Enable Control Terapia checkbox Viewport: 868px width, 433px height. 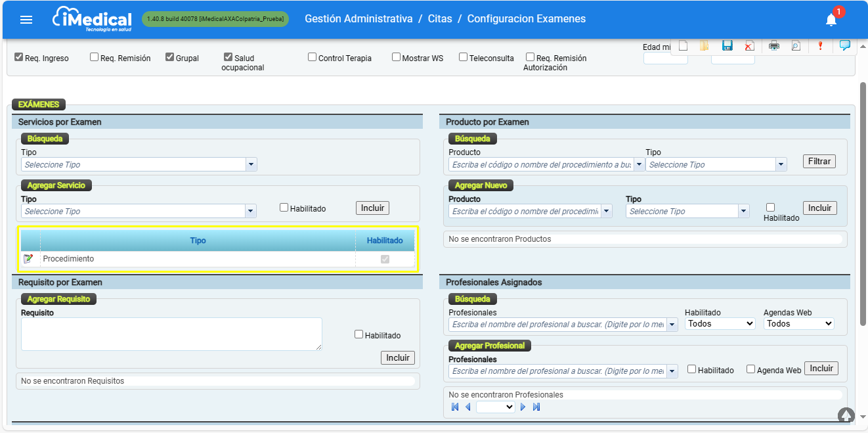pos(313,57)
